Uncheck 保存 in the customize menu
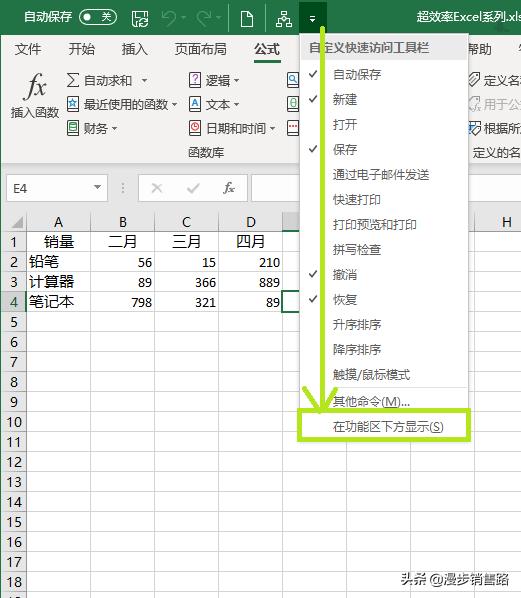 pyautogui.click(x=384, y=150)
